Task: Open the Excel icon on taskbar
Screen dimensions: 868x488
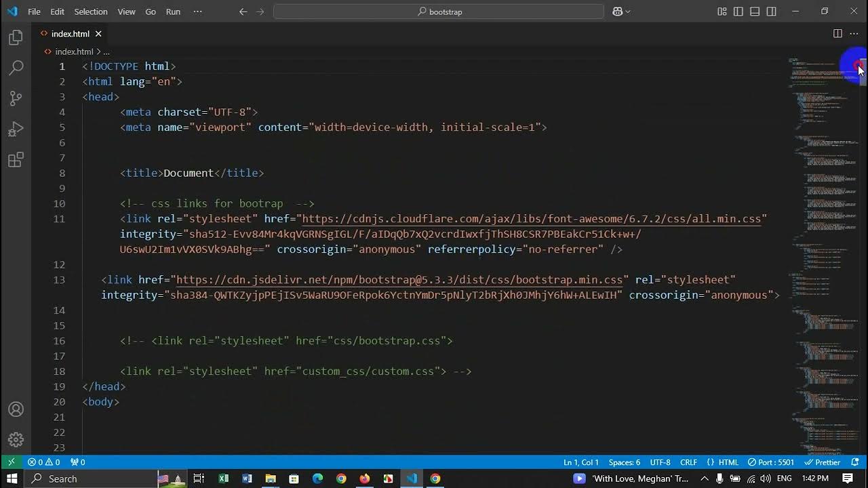Action: pos(224,479)
